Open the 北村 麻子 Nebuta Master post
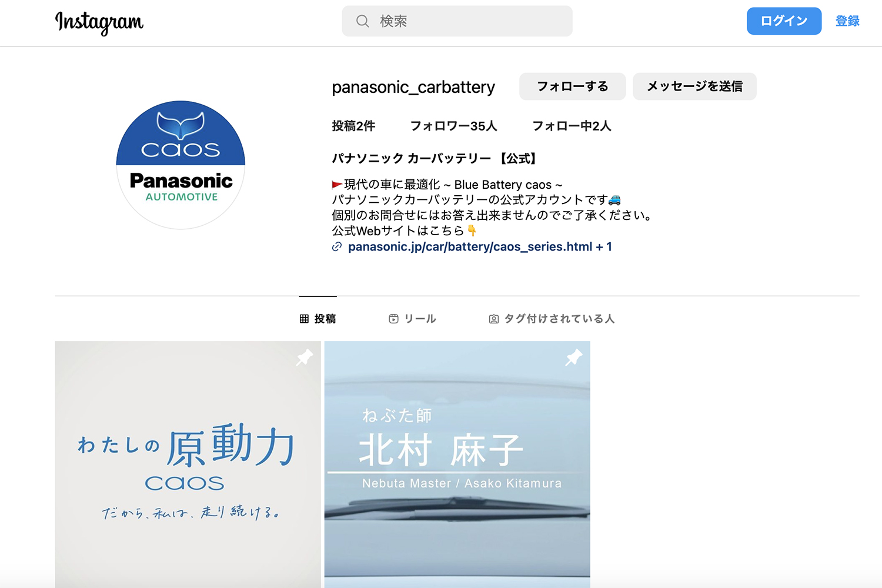 pyautogui.click(x=457, y=465)
